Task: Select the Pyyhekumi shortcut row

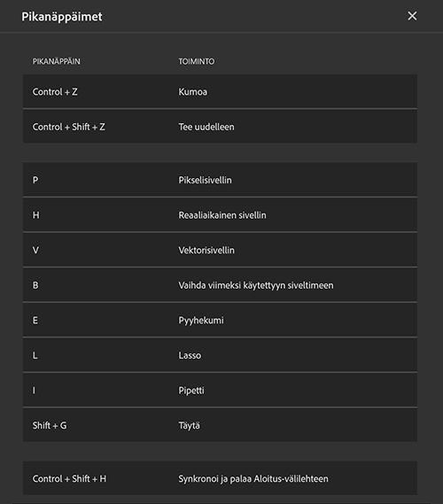Action: (x=220, y=320)
